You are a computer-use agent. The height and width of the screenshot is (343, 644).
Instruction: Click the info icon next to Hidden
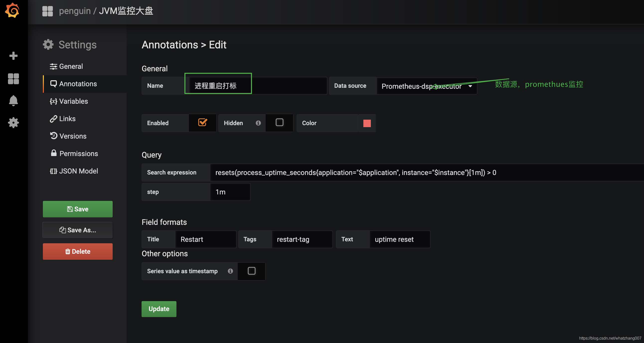[258, 123]
